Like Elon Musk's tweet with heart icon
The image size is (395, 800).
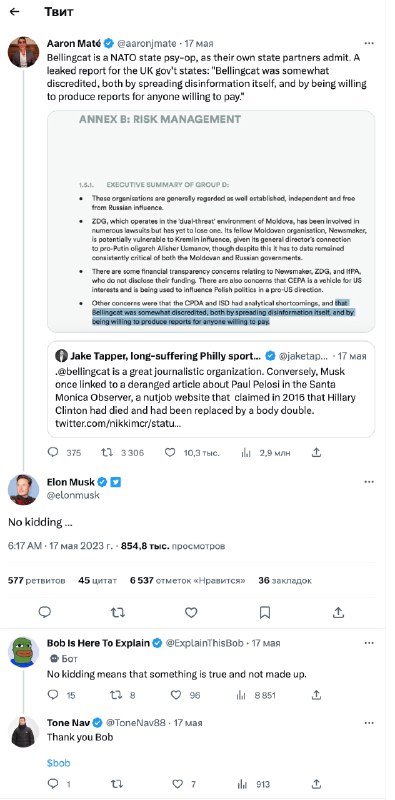[x=191, y=612]
